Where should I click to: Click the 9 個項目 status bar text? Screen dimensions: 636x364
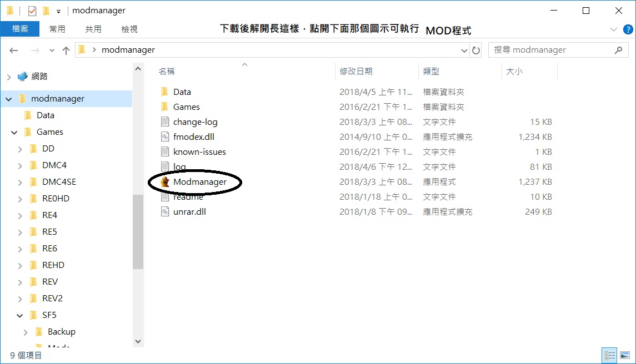26,356
